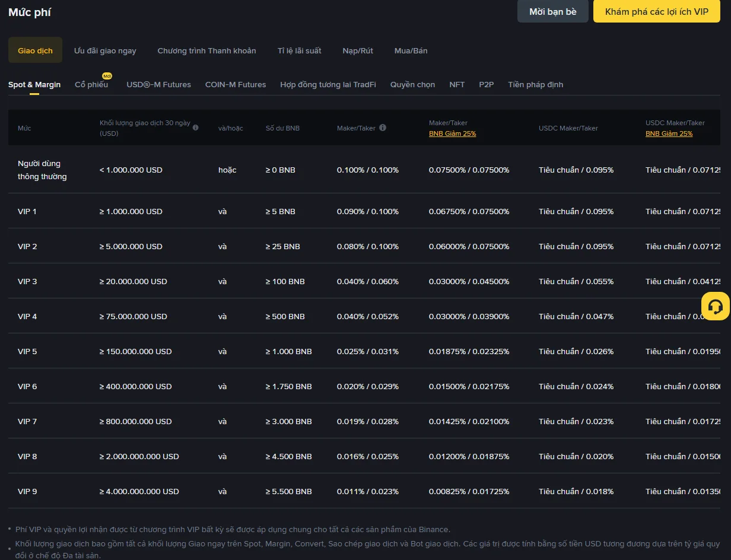Click the 'Tiêu chuẩn / 0.018%' USDC cell

pyautogui.click(x=576, y=491)
